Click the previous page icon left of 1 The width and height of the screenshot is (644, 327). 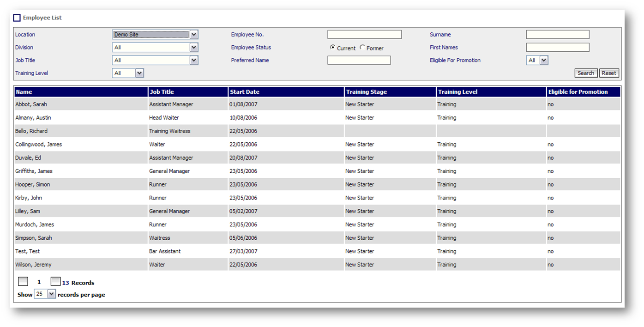pyautogui.click(x=23, y=281)
